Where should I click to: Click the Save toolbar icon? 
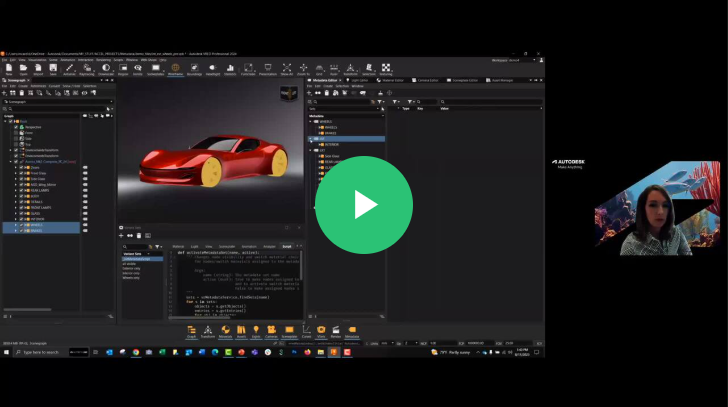53,70
